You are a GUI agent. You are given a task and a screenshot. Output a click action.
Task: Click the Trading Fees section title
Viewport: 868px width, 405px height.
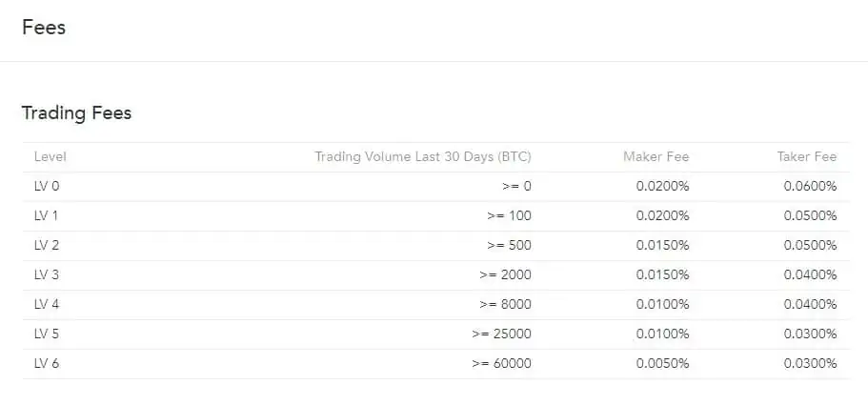coord(76,112)
